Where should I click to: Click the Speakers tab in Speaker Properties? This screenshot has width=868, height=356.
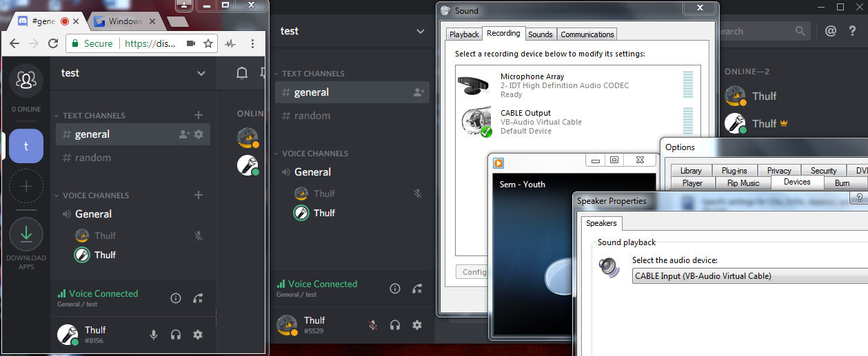point(602,223)
